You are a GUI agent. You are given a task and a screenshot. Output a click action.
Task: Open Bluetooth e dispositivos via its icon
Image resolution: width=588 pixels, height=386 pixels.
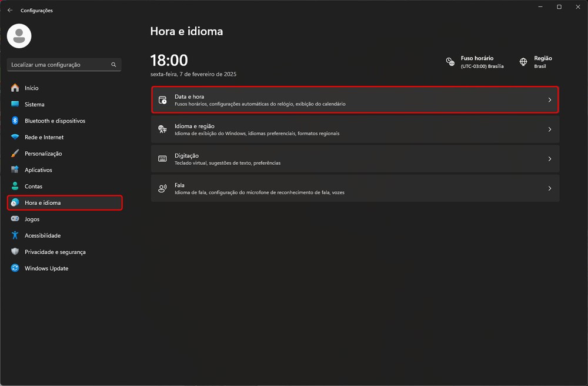click(15, 121)
